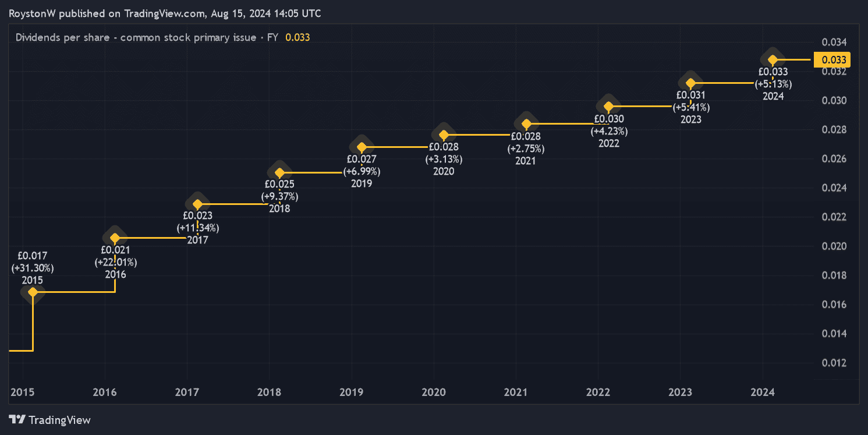Click the 2015 diamond data marker
Screen dimensions: 868x435
[x=33, y=292]
